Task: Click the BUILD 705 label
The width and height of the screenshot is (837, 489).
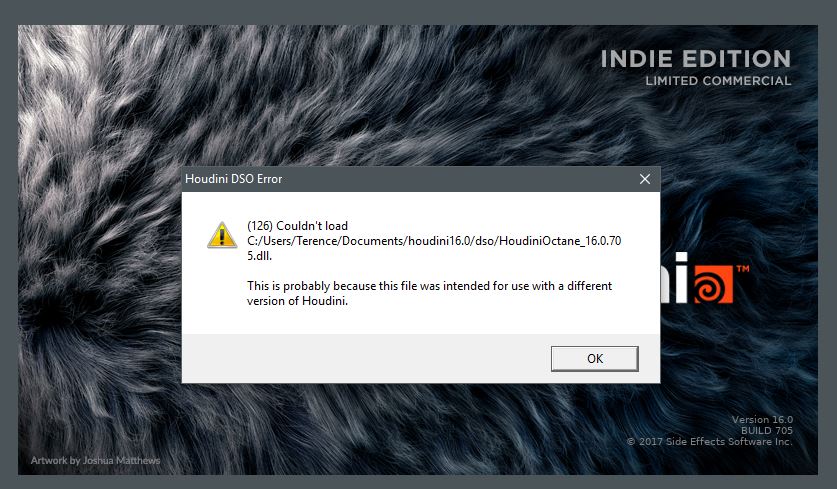Action: tap(767, 430)
